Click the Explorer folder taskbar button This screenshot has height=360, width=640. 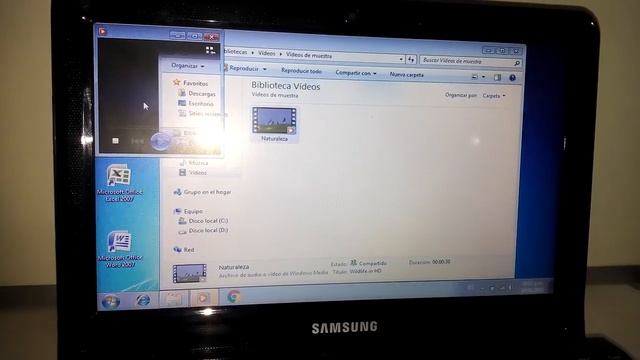(173, 299)
